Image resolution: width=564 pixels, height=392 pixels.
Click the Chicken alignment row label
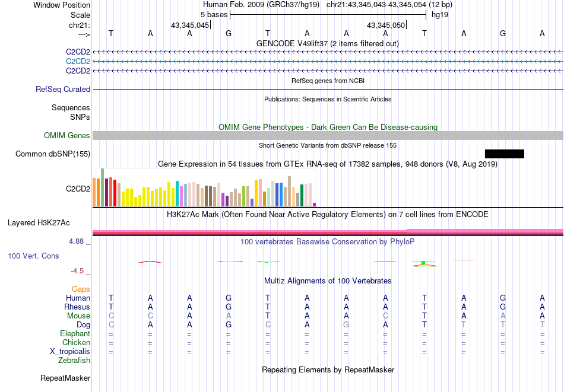[x=76, y=342]
